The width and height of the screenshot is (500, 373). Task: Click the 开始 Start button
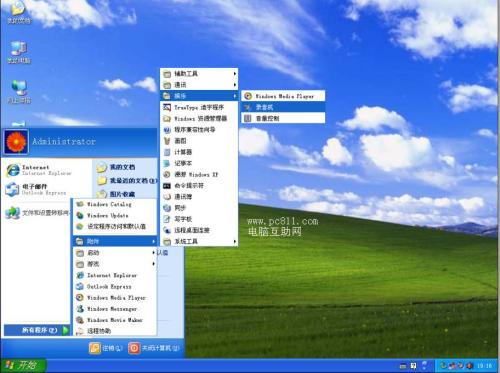23,366
